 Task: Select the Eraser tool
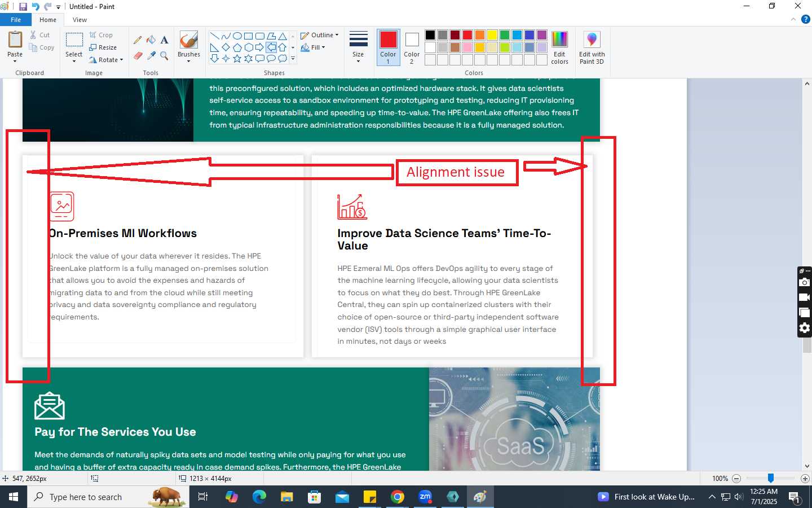[x=138, y=55]
